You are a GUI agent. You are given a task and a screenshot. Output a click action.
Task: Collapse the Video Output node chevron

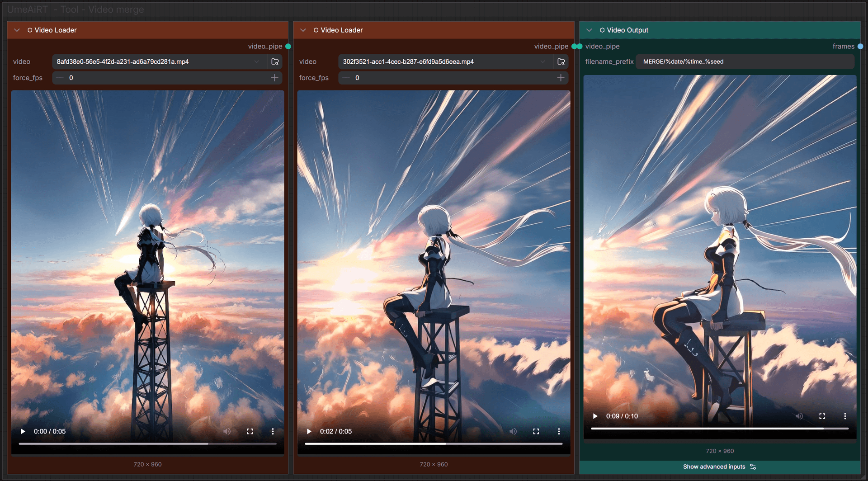click(589, 30)
